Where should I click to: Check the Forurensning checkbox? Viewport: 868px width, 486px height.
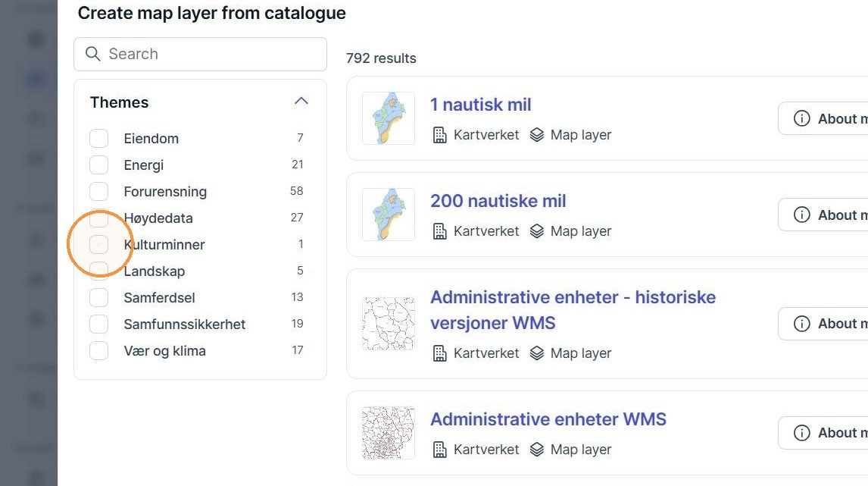(x=99, y=191)
